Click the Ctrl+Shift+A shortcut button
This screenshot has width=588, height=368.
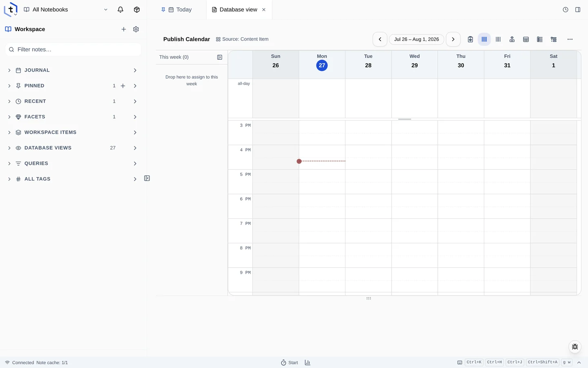click(543, 362)
